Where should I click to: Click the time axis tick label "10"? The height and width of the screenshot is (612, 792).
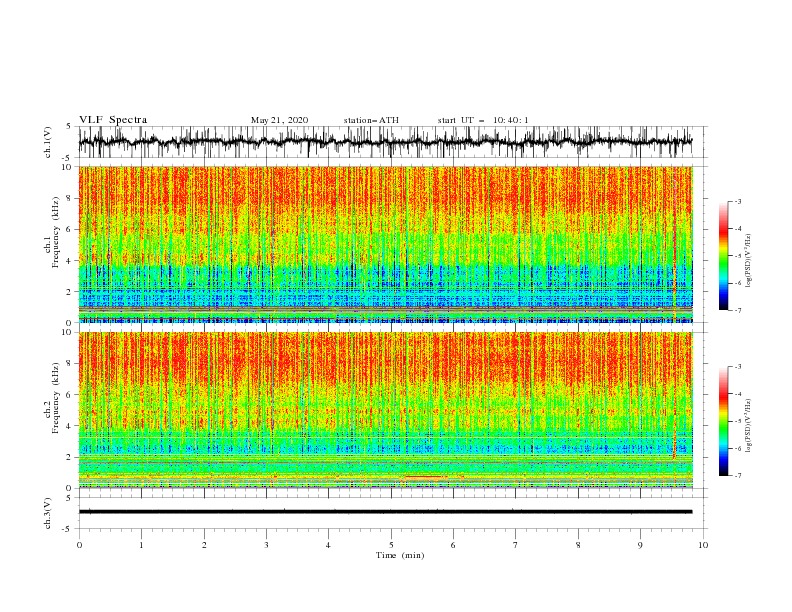703,545
